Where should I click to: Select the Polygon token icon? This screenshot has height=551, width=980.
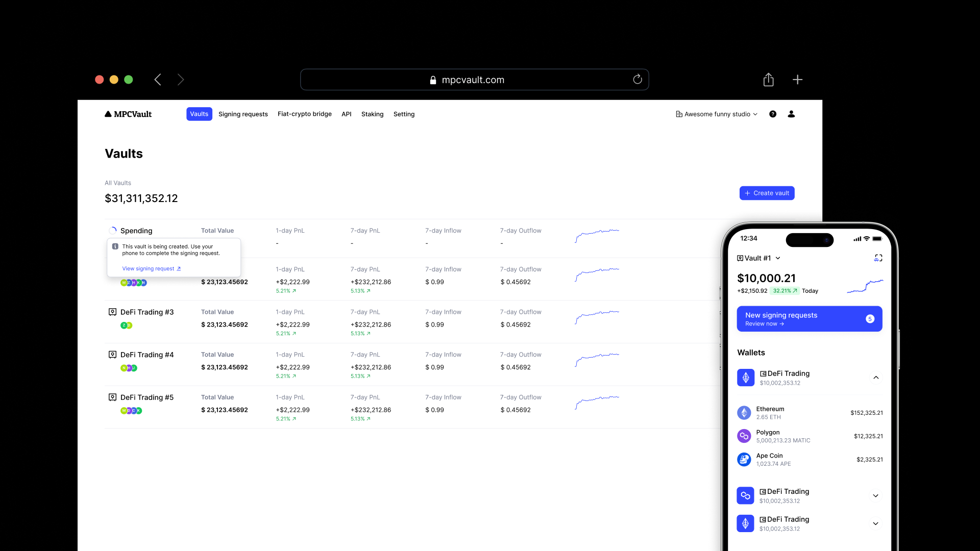coord(744,436)
